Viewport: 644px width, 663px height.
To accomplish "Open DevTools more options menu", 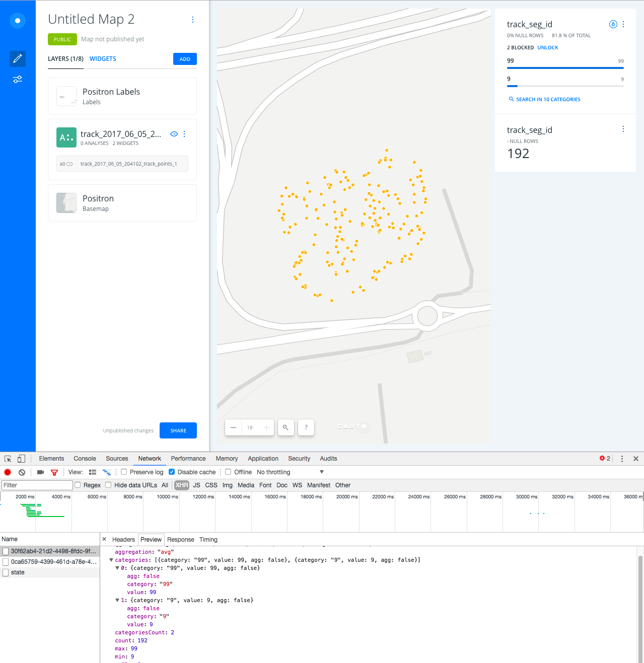I will (622, 459).
